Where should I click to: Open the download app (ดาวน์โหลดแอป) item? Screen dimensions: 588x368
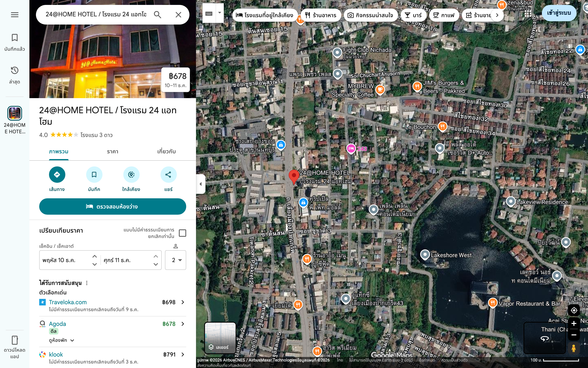pyautogui.click(x=14, y=347)
